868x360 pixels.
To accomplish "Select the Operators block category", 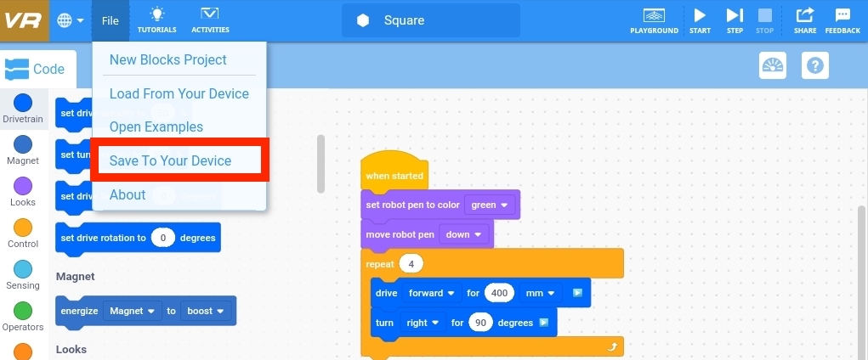I will [x=23, y=317].
